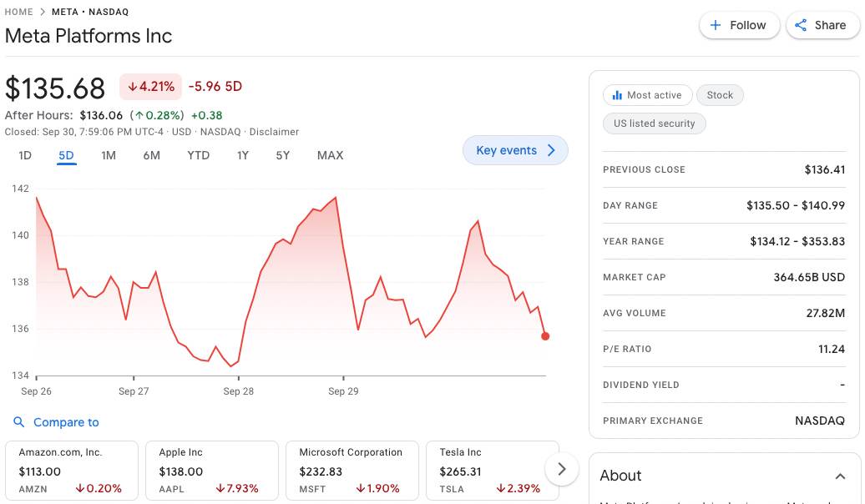Viewport: 865px width, 504px height.
Task: Click the magnifier icon beside Compare to
Action: [19, 422]
